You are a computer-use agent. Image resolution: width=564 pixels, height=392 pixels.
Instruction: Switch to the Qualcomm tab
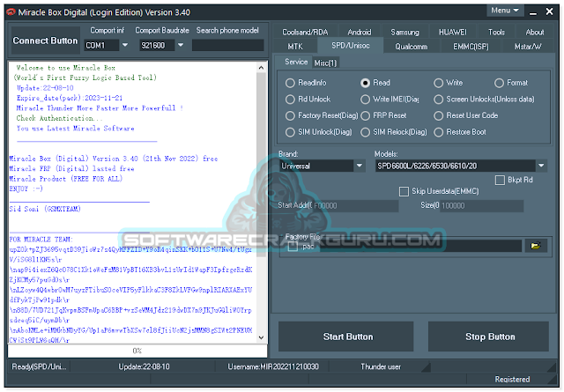412,47
